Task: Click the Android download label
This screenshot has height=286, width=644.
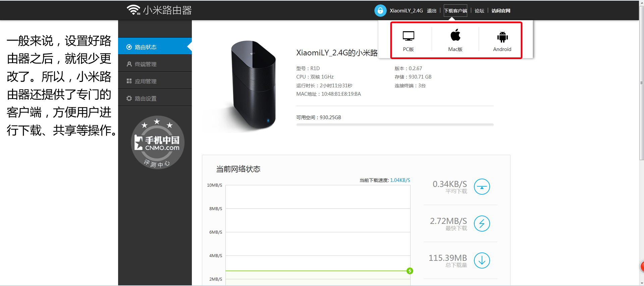Action: 502,49
